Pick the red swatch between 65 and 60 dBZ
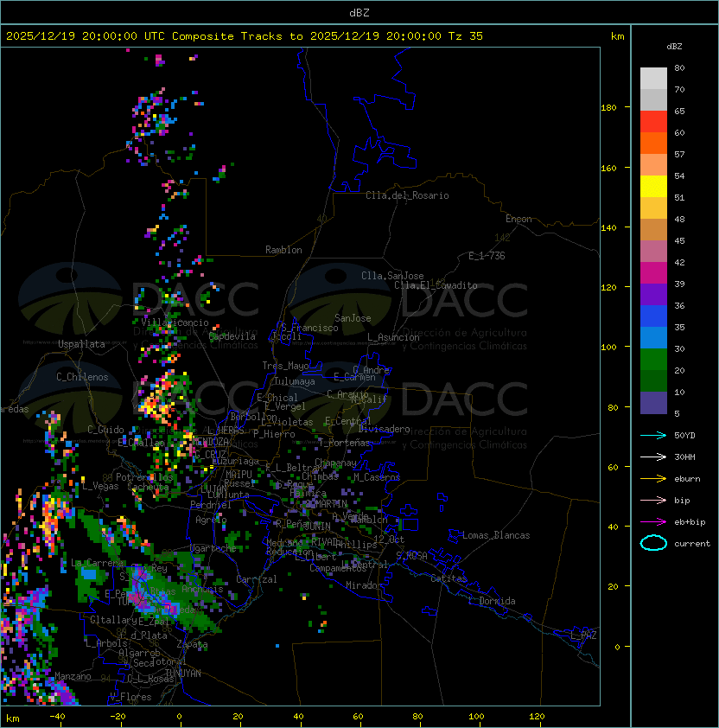The image size is (719, 728). (x=653, y=122)
